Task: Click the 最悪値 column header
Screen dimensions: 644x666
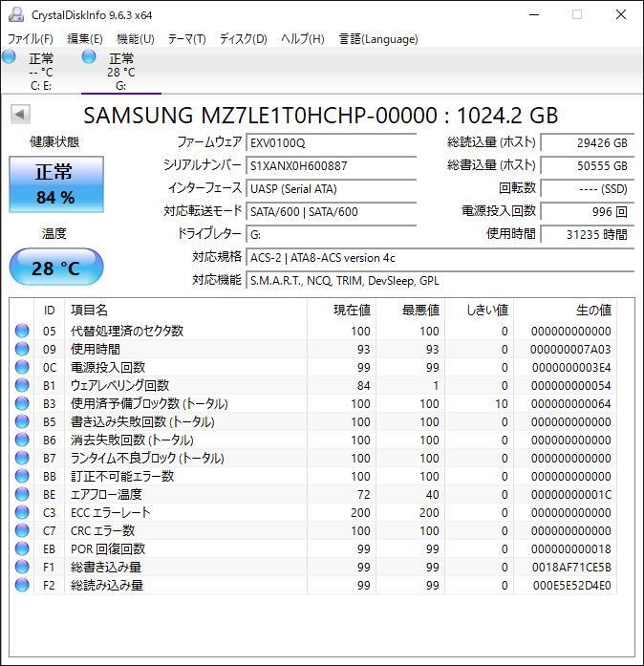Action: (x=410, y=310)
